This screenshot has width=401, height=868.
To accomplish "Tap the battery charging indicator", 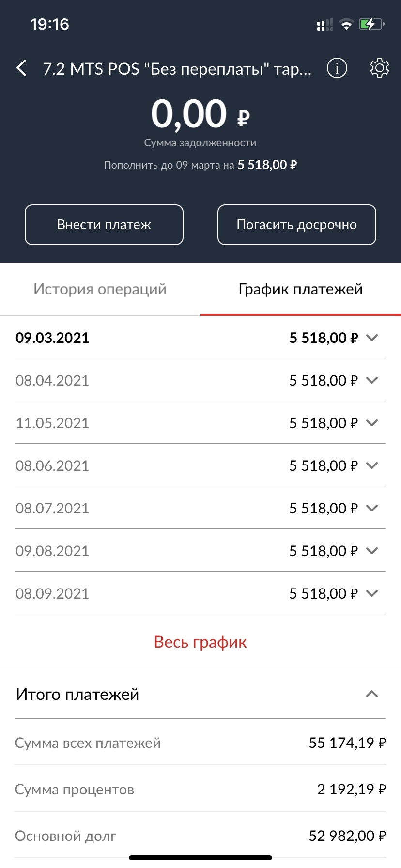I will (371, 24).
